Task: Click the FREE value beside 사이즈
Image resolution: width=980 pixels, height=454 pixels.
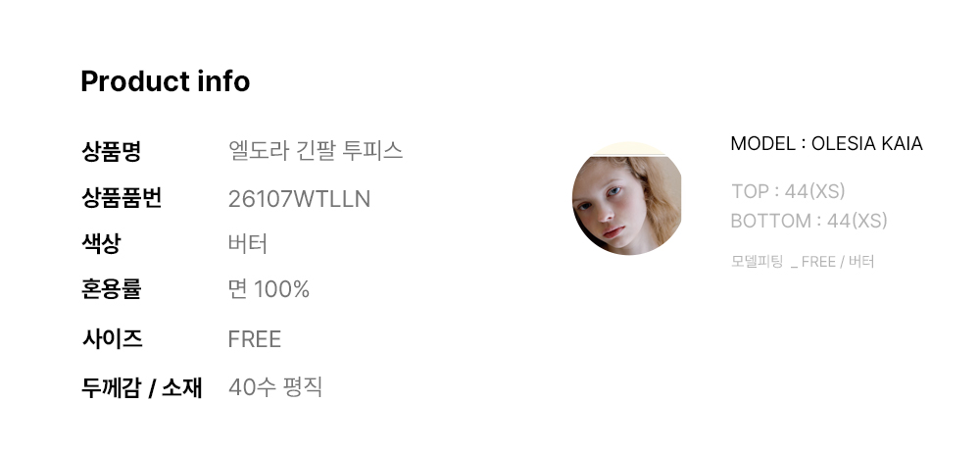Action: [x=254, y=339]
